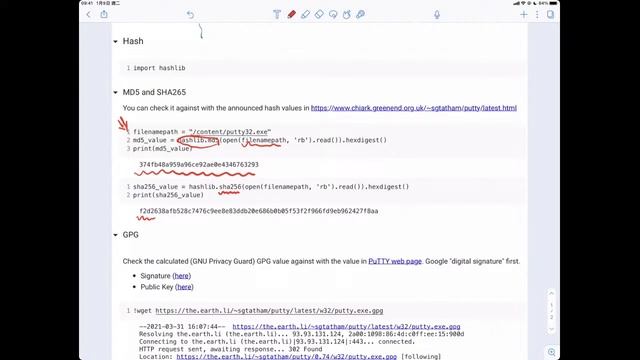
Task: Tap the time display in status bar
Action: click(x=88, y=3)
